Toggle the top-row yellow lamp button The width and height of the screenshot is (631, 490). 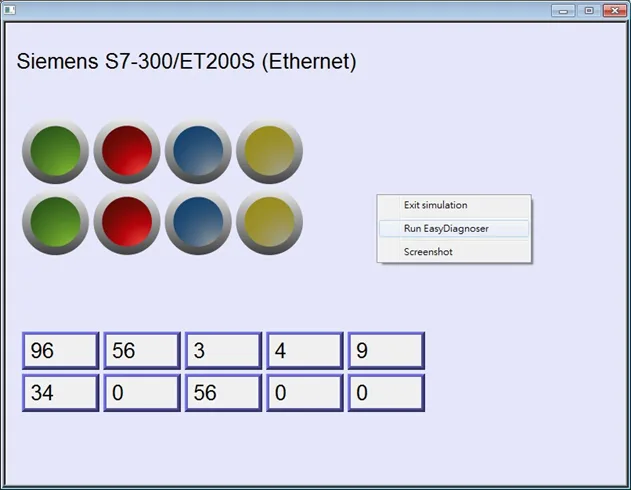coord(269,151)
